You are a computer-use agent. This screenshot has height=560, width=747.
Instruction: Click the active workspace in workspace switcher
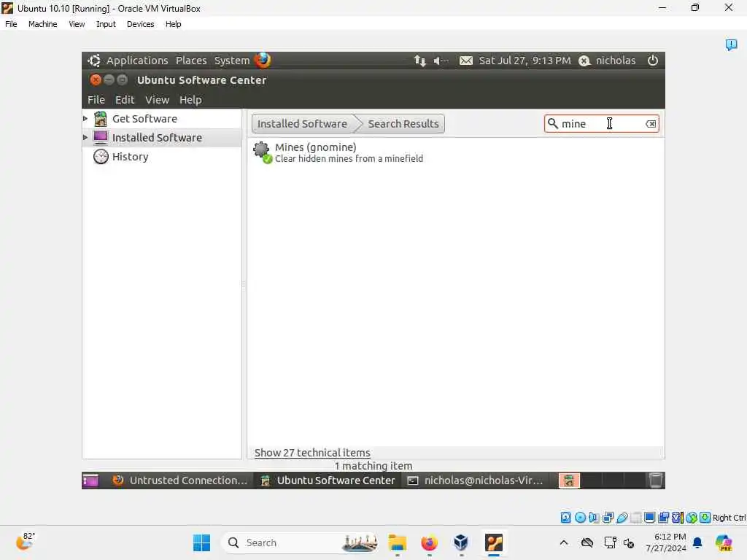pos(569,481)
